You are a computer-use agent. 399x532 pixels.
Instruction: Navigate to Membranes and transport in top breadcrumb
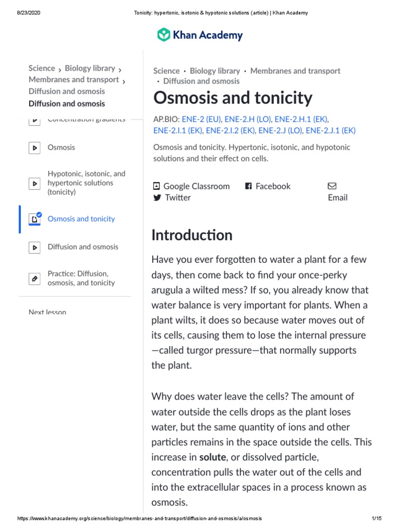(295, 71)
